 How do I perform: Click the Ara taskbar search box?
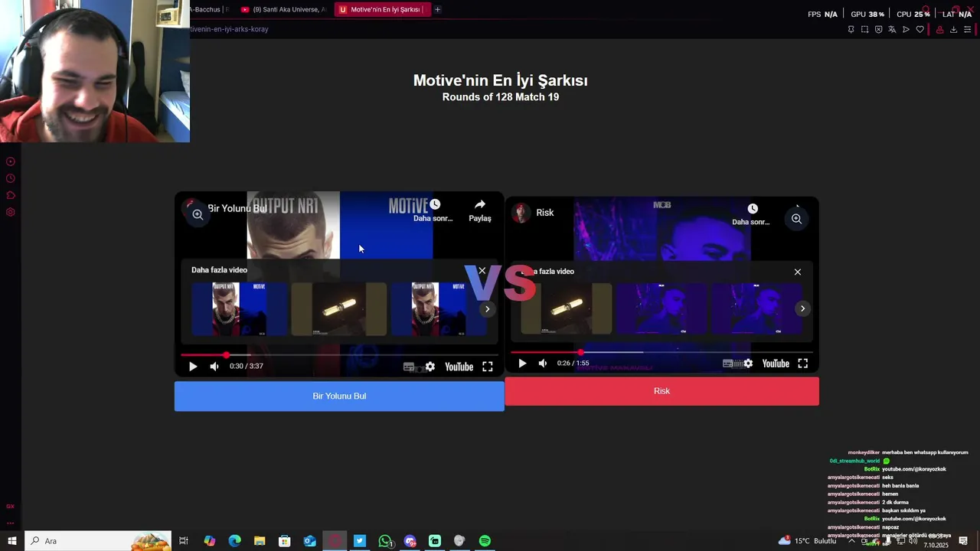98,541
